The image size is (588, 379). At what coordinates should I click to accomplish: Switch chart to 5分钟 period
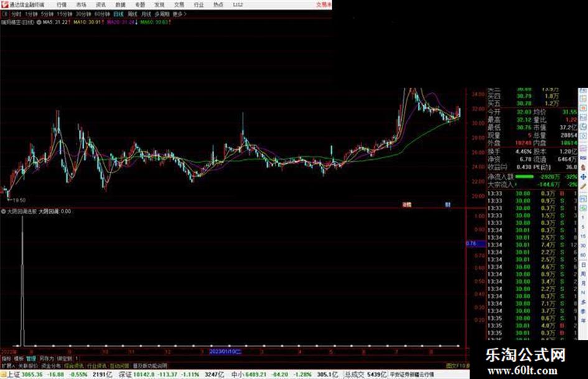coord(47,14)
